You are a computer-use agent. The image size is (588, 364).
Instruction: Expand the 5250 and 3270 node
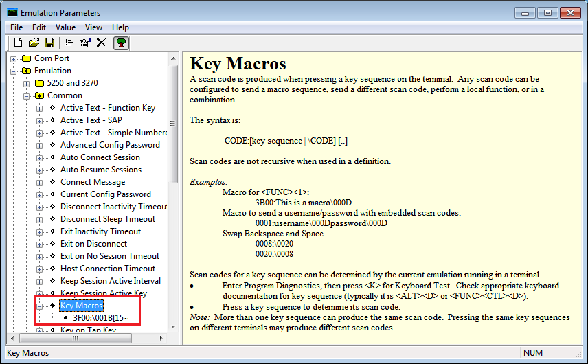click(27, 83)
